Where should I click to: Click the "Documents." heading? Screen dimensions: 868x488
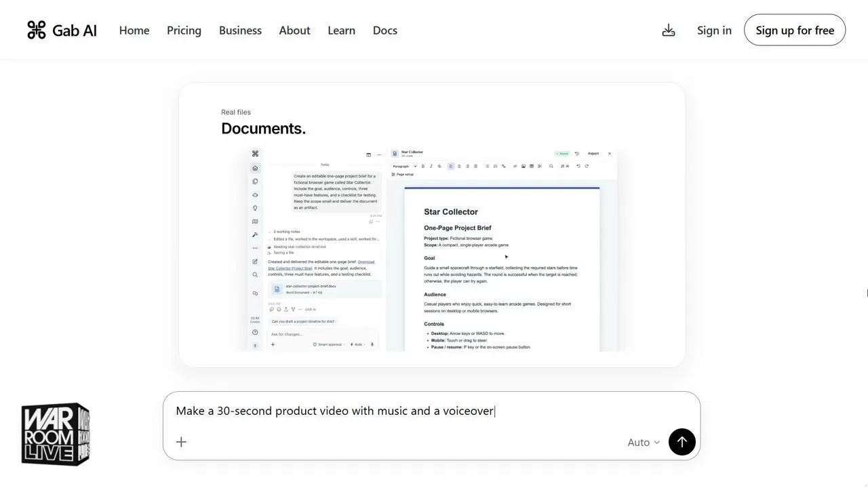click(263, 128)
